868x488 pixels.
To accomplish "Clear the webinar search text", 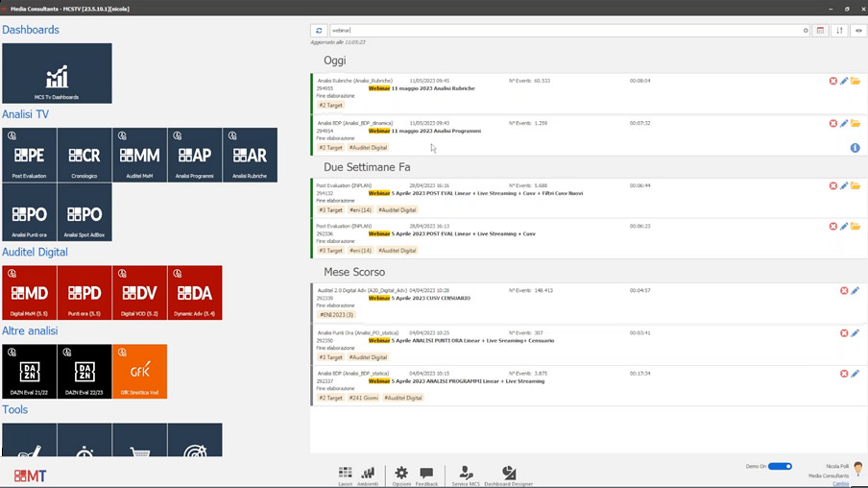I will tap(806, 31).
